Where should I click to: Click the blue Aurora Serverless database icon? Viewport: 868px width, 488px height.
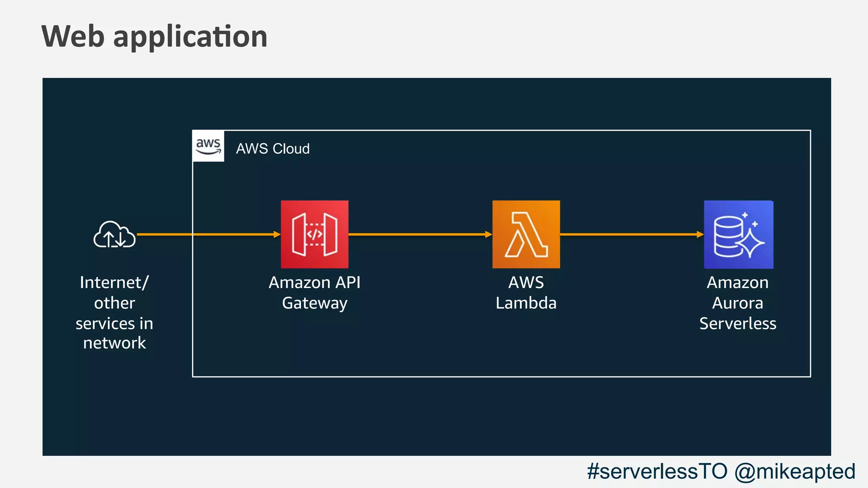click(x=738, y=234)
